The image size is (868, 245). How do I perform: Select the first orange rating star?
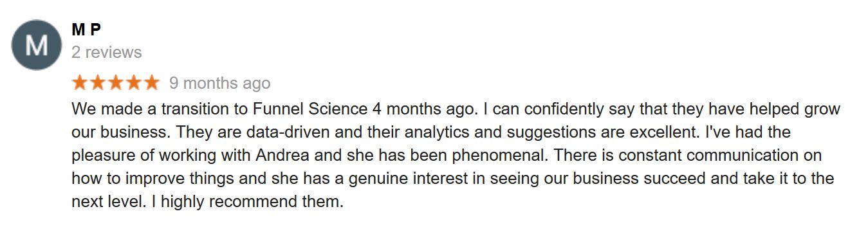[x=80, y=83]
